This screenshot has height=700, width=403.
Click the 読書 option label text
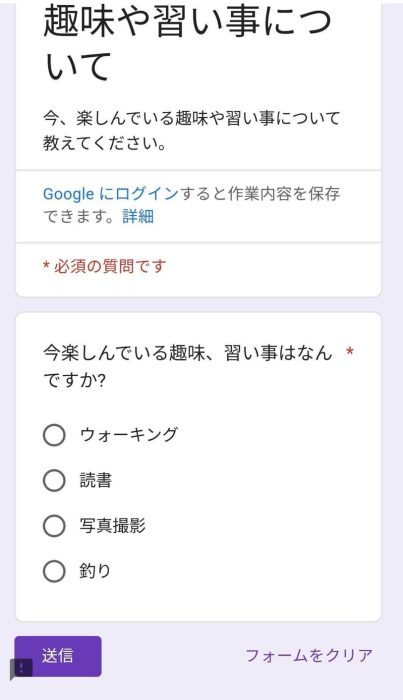click(96, 480)
